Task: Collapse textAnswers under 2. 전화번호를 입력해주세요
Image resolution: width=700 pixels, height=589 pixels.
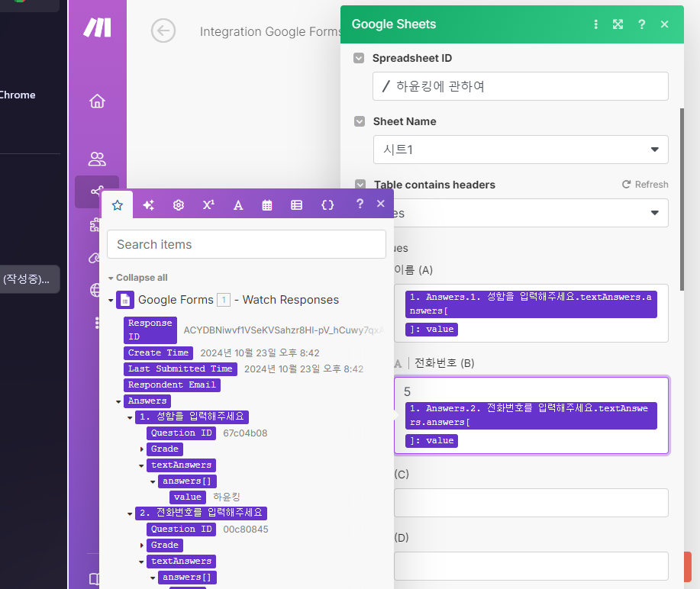Action: pyautogui.click(x=141, y=562)
